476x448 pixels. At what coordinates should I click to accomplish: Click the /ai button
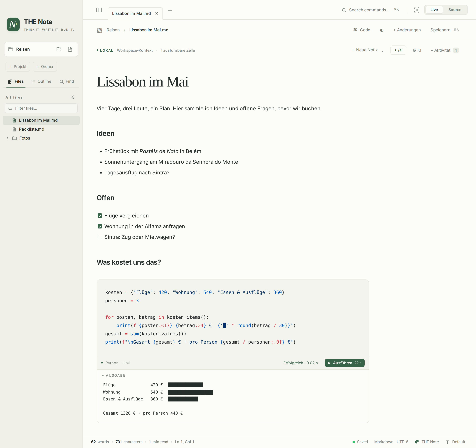(398, 50)
